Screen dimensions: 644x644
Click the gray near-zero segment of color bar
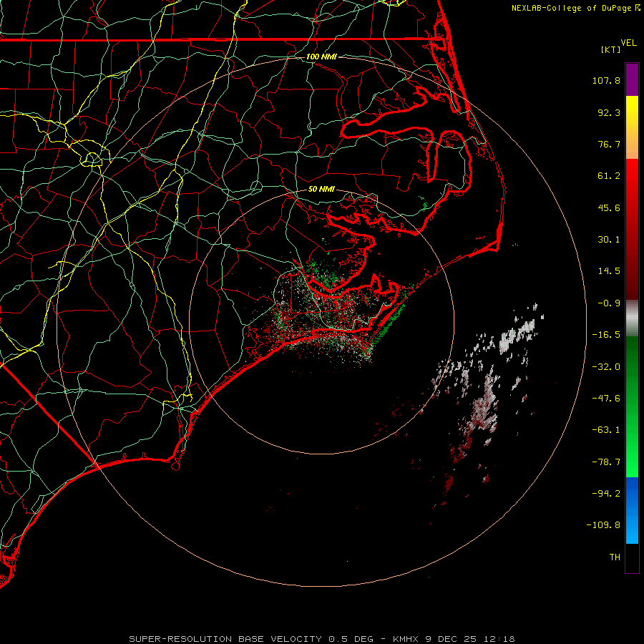click(x=632, y=318)
